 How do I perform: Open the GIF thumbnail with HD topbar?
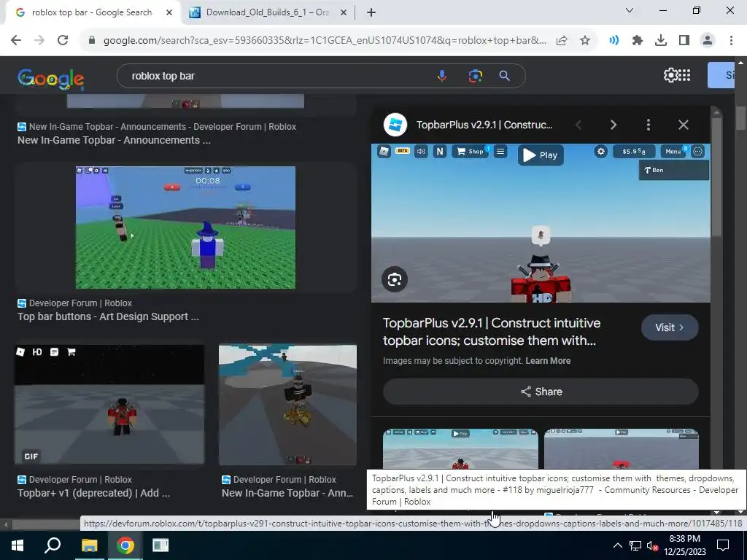tap(109, 404)
